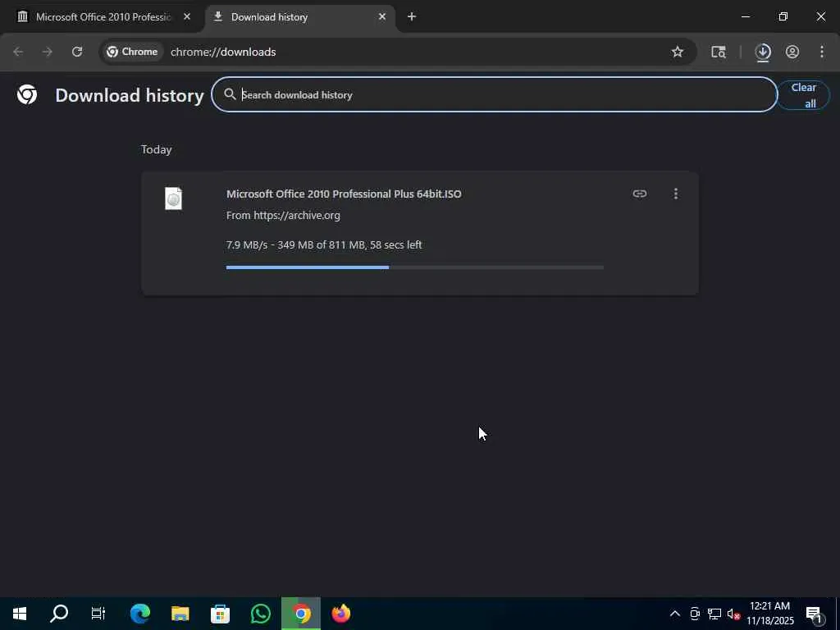Open the Windows Start menu
840x630 pixels.
click(20, 614)
